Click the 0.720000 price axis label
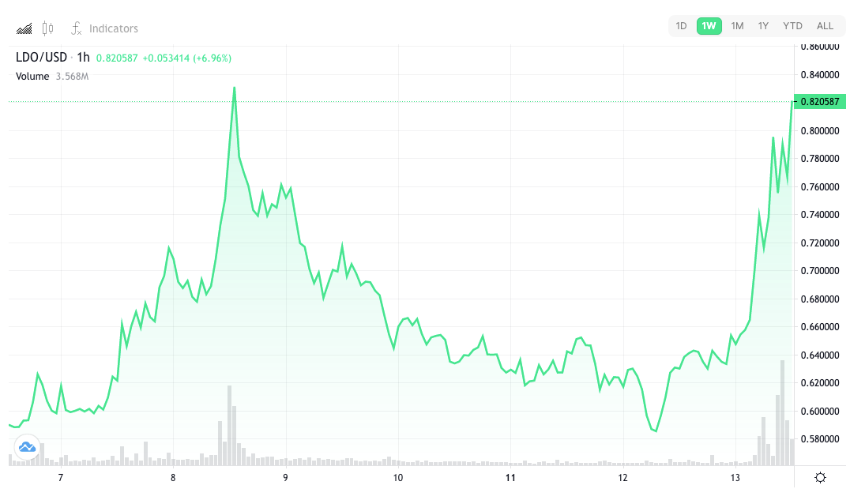 820,243
